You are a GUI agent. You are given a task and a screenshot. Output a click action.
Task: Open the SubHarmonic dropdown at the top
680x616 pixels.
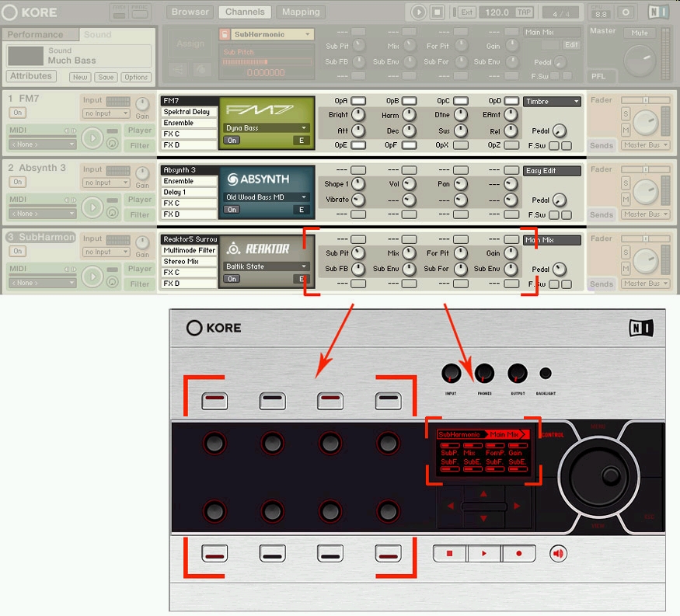point(272,34)
